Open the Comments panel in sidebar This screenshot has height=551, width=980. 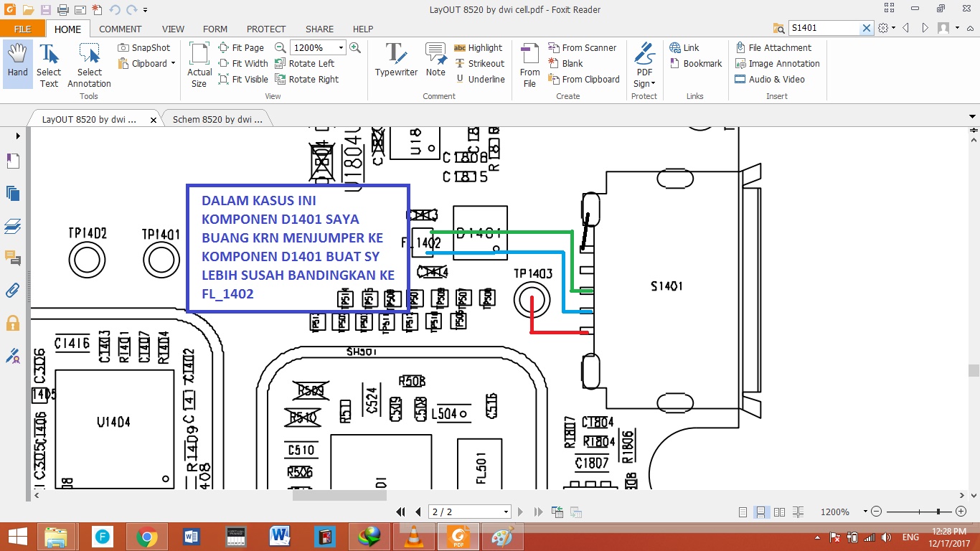pos(12,256)
